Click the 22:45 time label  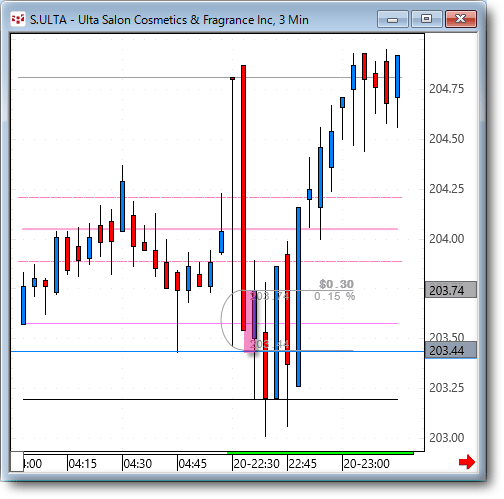click(x=302, y=464)
